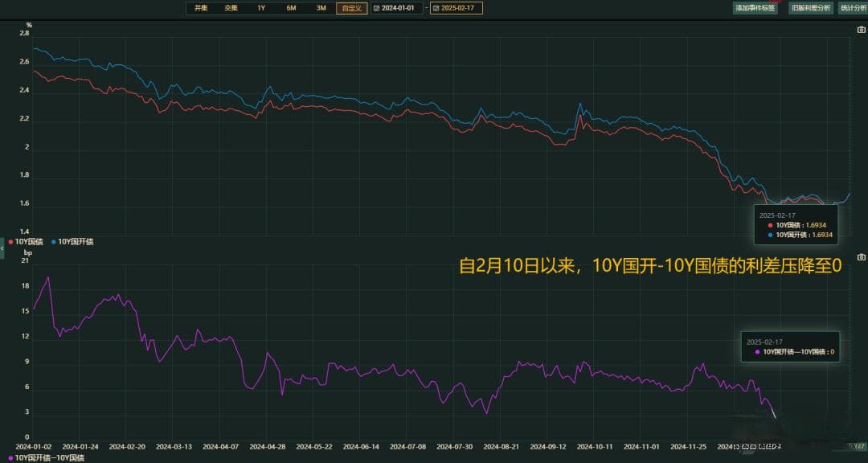Click the 2024-04-28 axis date label
Image resolution: width=868 pixels, height=463 pixels.
(268, 446)
